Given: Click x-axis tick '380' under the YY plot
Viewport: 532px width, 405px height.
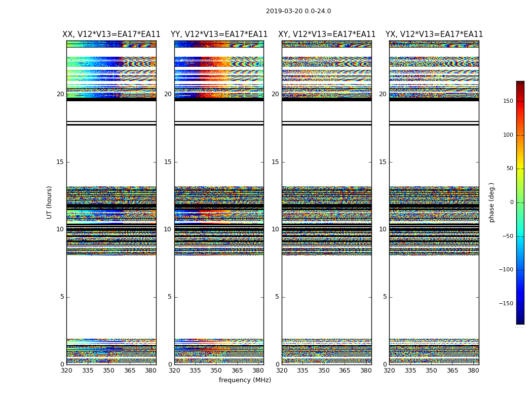Looking at the screenshot, I should 258,371.
